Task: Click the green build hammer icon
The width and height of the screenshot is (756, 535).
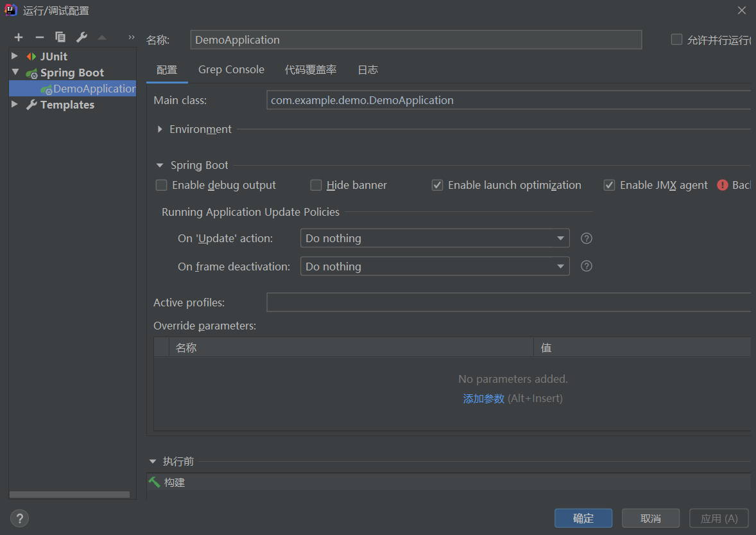Action: [x=154, y=482]
